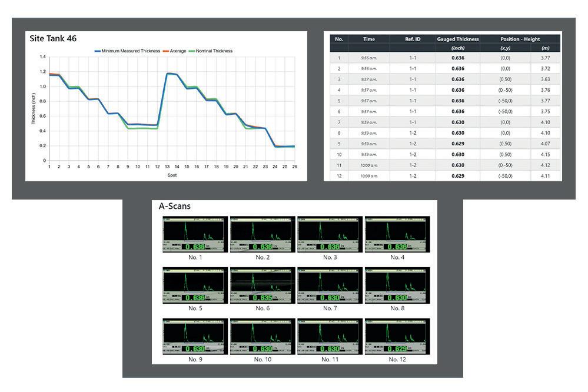Click Ref. ID '1-1' in row 5
This screenshot has width=588, height=392.
pyautogui.click(x=413, y=101)
